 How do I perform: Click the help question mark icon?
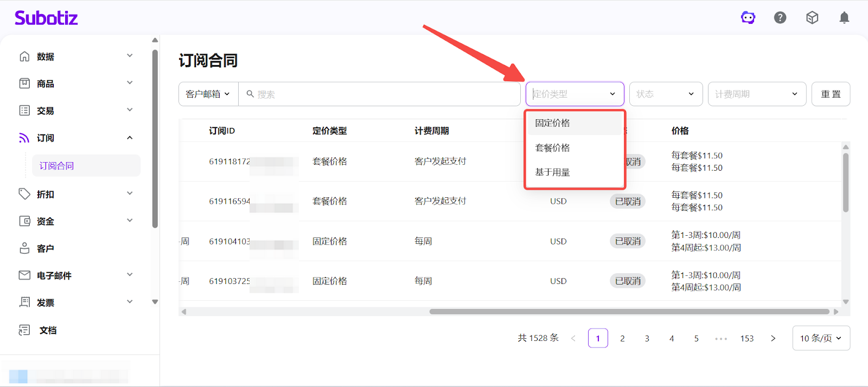click(780, 18)
